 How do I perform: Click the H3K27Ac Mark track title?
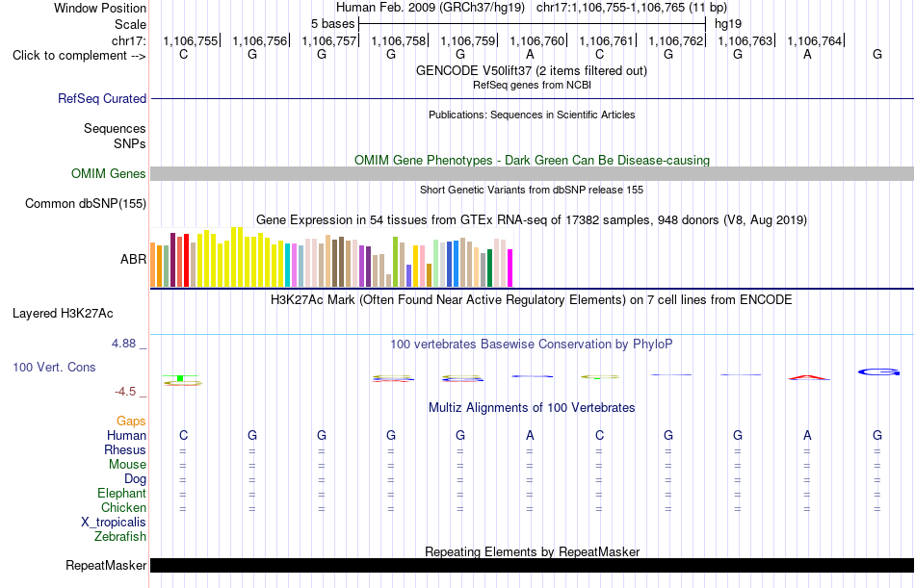[532, 300]
